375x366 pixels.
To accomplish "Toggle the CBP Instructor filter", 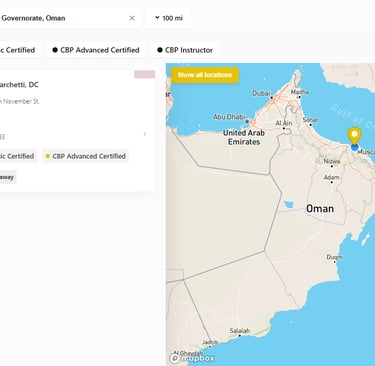I will 185,50.
